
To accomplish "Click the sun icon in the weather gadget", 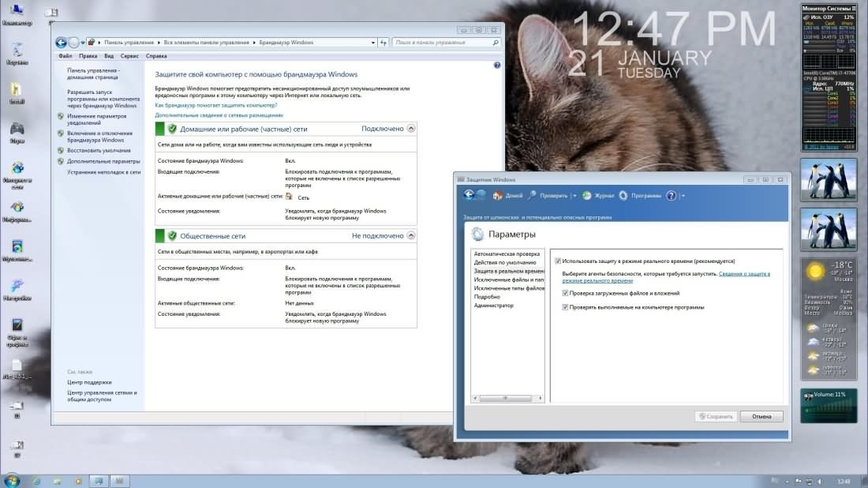I will (x=815, y=272).
